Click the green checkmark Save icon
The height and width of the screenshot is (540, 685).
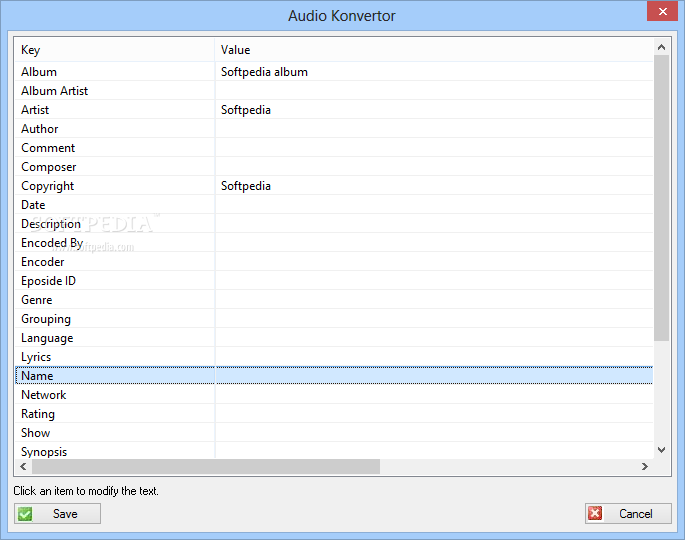[x=25, y=514]
